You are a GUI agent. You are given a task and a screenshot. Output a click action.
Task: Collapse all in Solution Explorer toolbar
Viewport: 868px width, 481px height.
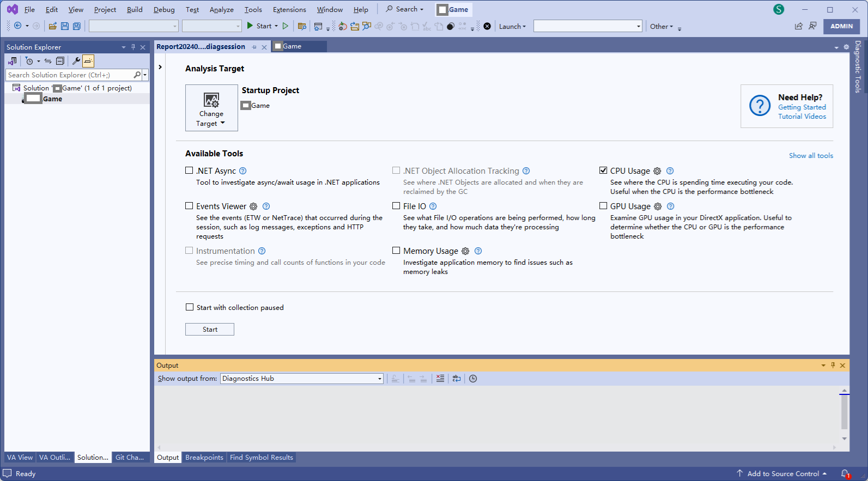click(x=60, y=61)
